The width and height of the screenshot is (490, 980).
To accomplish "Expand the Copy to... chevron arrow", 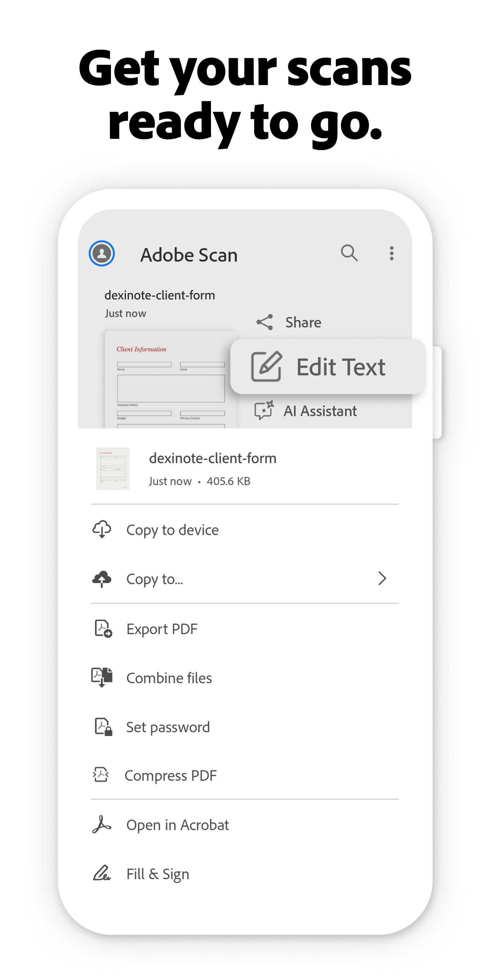I will pos(382,578).
